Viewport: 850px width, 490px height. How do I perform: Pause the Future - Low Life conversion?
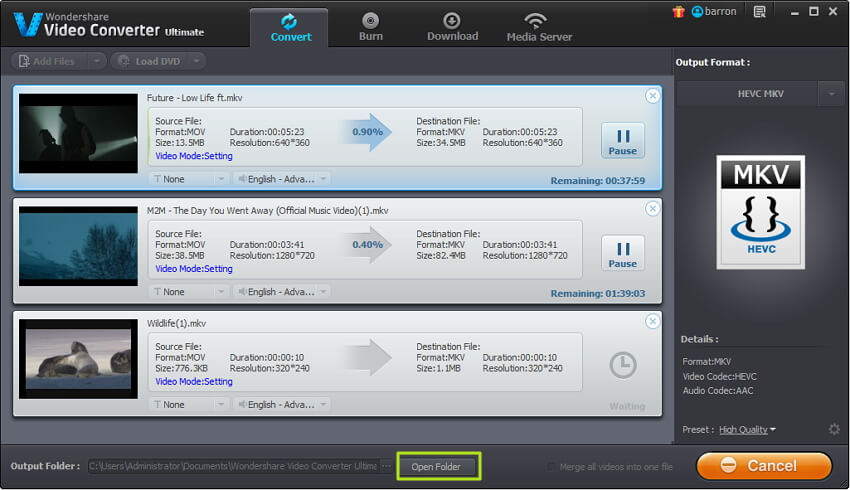coord(622,140)
